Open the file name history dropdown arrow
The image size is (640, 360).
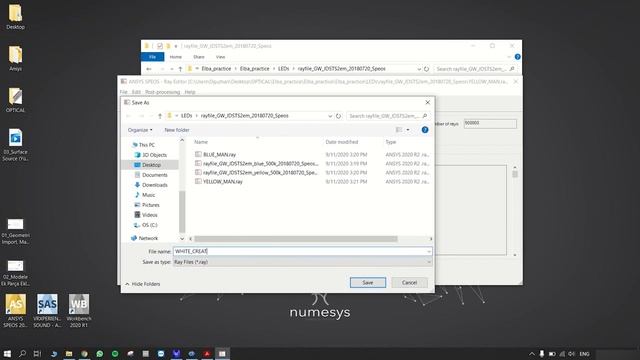(429, 251)
